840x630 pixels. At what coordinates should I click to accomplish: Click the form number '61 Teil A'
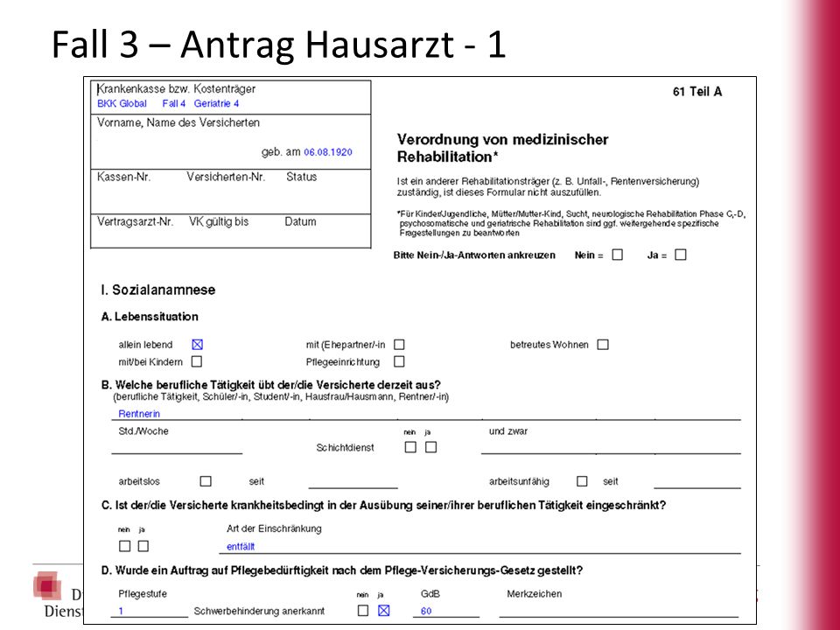coord(697,92)
